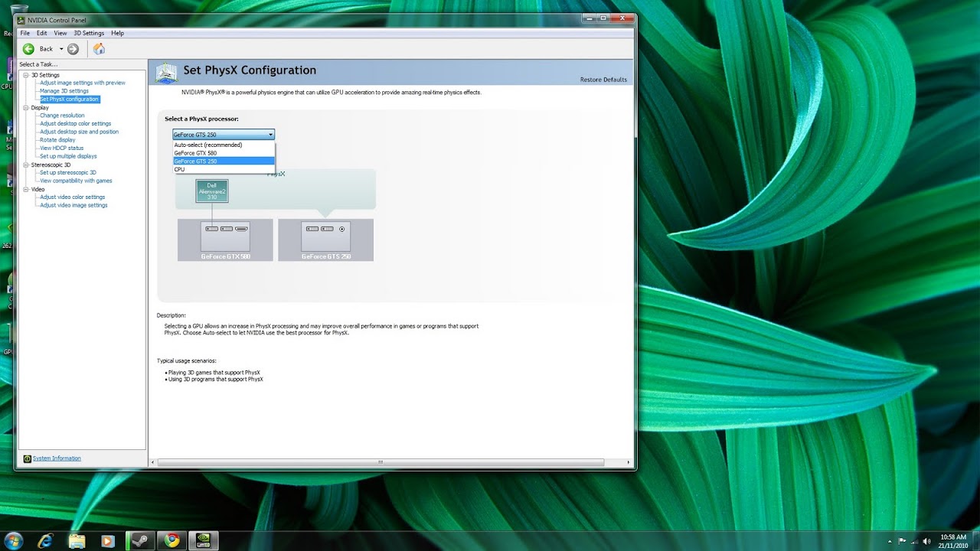Choose Auto-select (recommended) in the list
Screen dimensions: 980x551
pos(207,145)
